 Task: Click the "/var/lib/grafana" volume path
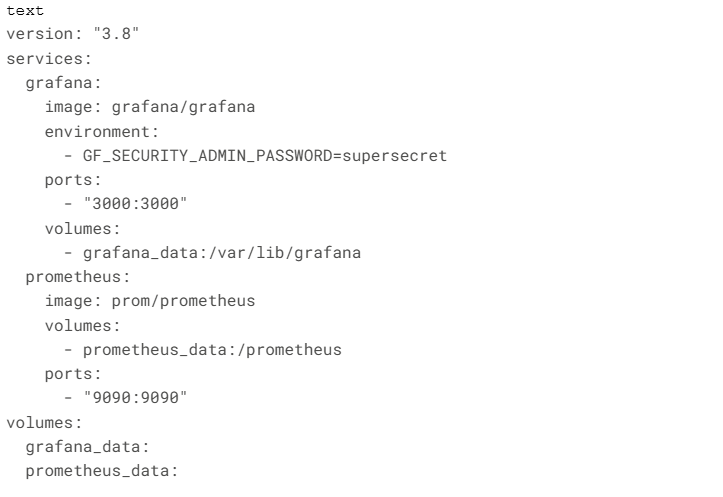pyautogui.click(x=298, y=253)
